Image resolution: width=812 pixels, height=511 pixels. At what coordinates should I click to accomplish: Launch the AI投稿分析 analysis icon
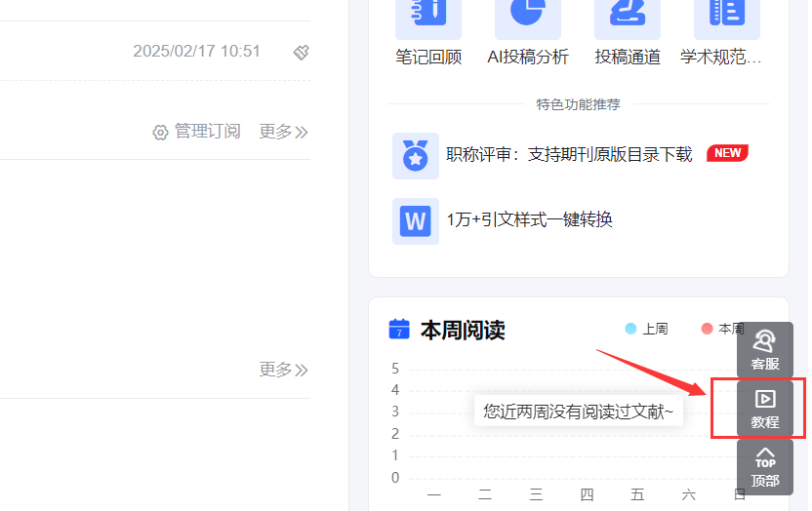(528, 15)
